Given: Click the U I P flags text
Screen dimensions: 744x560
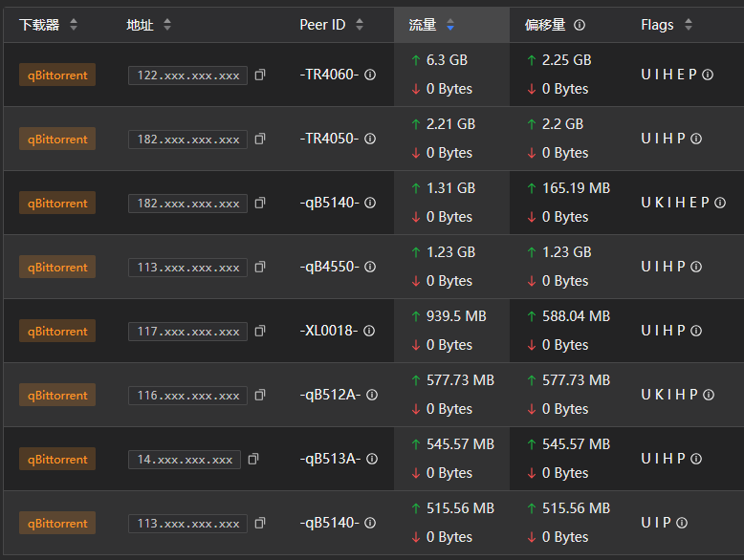Looking at the screenshot, I should click(656, 523).
